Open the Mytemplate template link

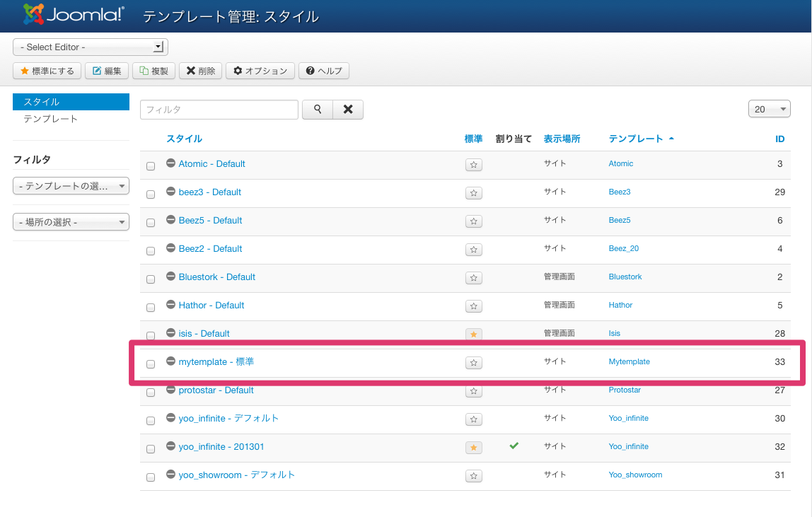629,361
